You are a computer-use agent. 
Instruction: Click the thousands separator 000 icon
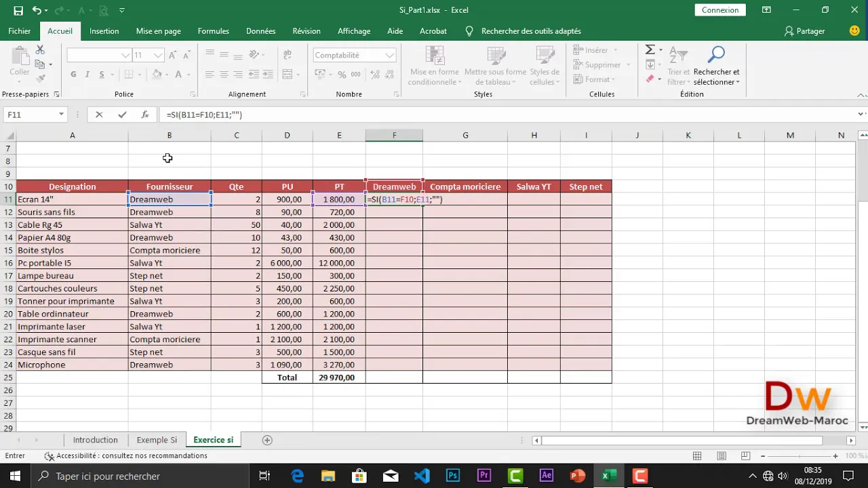coord(355,75)
